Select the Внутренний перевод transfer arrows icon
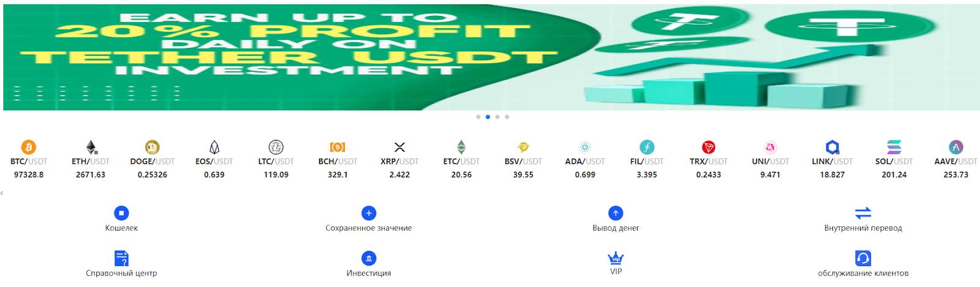Image resolution: width=980 pixels, height=287 pixels. [863, 213]
